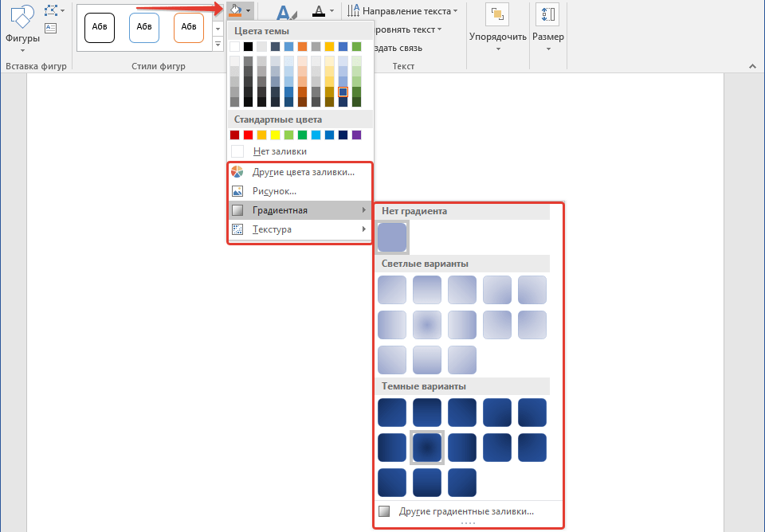The image size is (765, 532).
Task: Select the black outlined Абв shape style
Action: pos(100,27)
